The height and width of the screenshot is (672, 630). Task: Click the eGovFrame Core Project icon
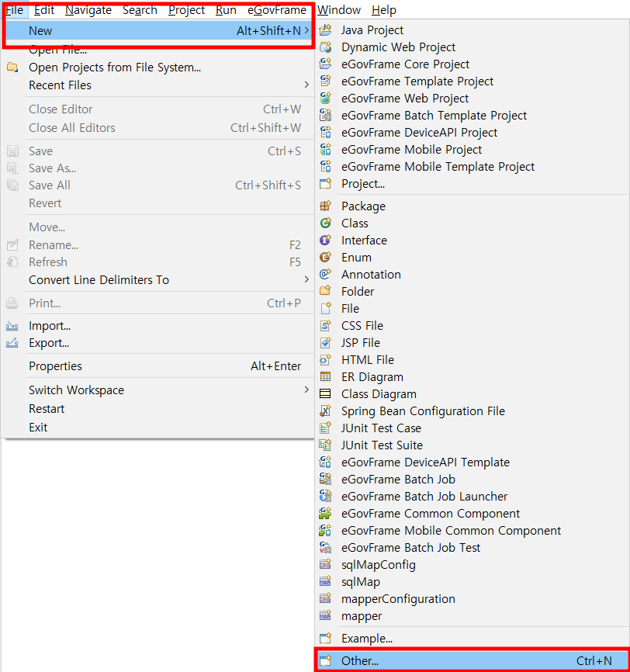[326, 64]
